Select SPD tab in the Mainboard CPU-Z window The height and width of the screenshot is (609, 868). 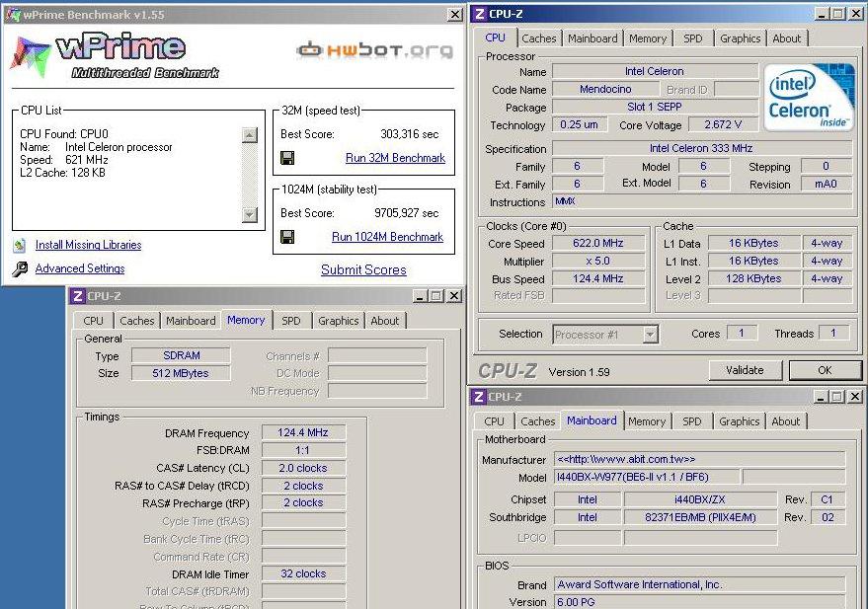click(x=692, y=421)
